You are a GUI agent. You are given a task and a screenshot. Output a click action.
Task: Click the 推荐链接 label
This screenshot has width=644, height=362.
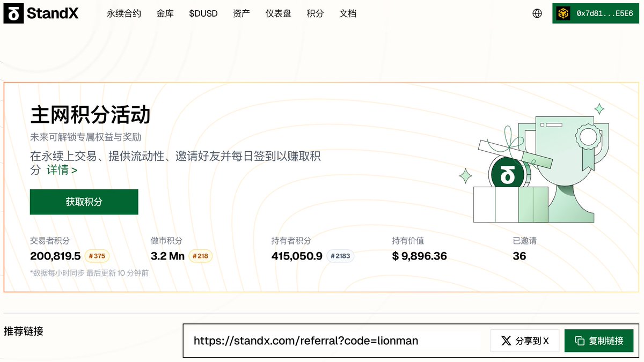point(24,331)
